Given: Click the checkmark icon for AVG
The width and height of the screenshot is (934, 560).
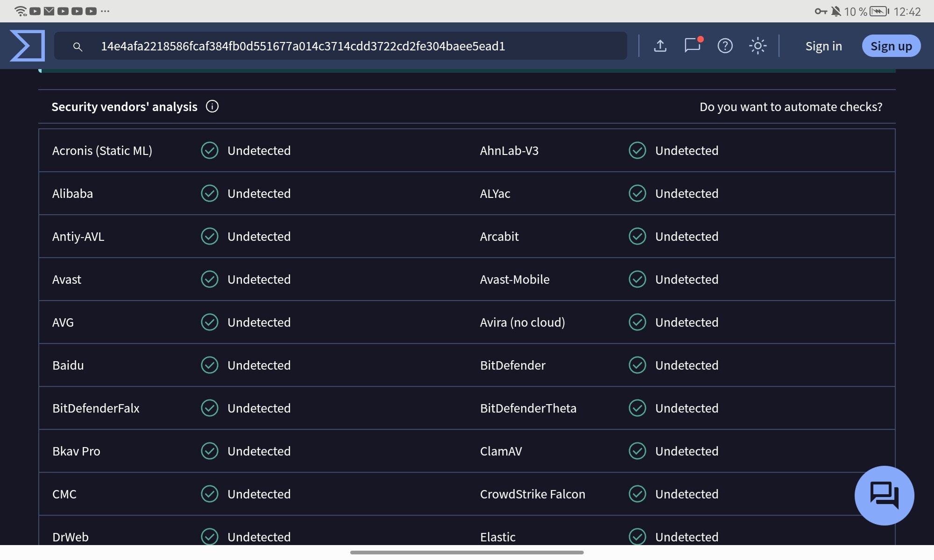Looking at the screenshot, I should click(x=210, y=322).
